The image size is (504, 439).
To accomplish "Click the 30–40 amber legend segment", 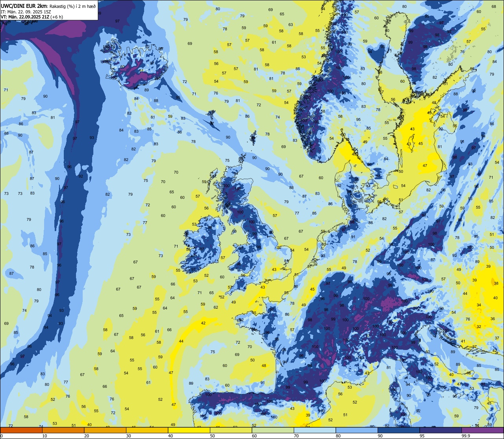I will (x=147, y=430).
